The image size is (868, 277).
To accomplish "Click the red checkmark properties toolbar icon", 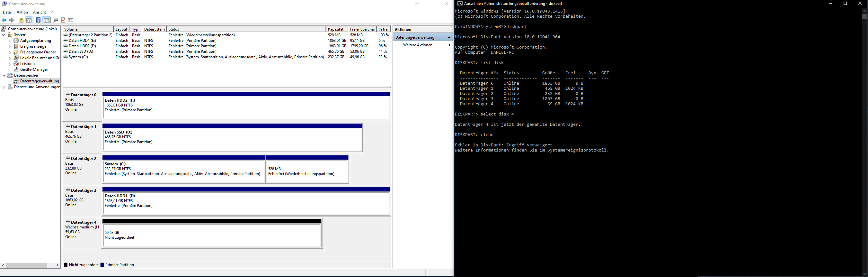I will pyautogui.click(x=63, y=20).
